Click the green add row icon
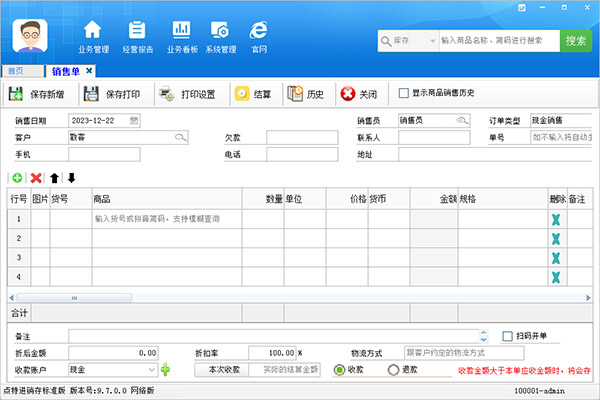This screenshot has height=400, width=600. [17, 177]
